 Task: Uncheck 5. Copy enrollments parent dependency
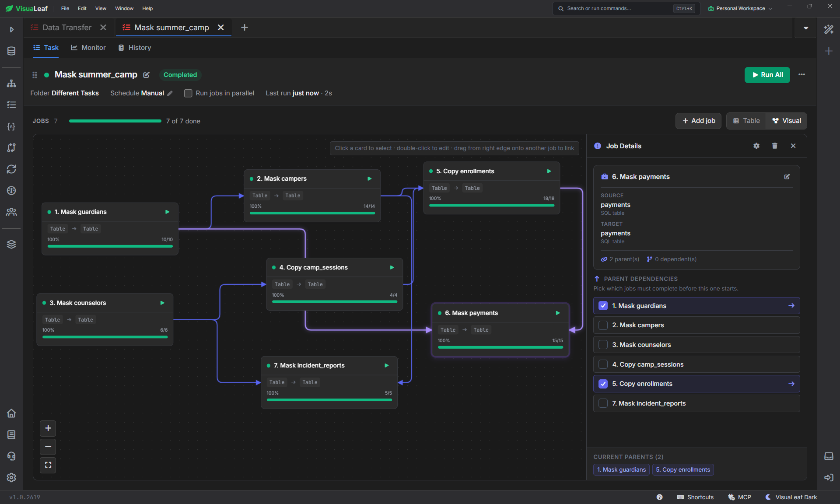tap(603, 384)
